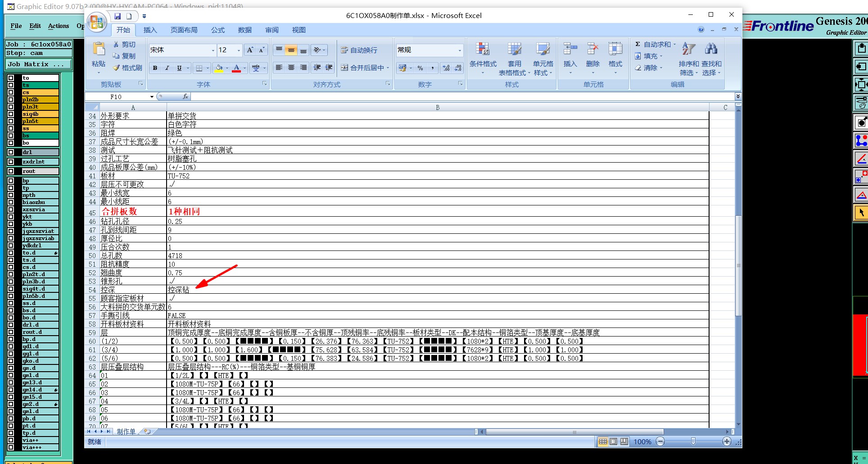
Task: Click the vertical scrollbar of the worksheet
Action: tap(738, 266)
